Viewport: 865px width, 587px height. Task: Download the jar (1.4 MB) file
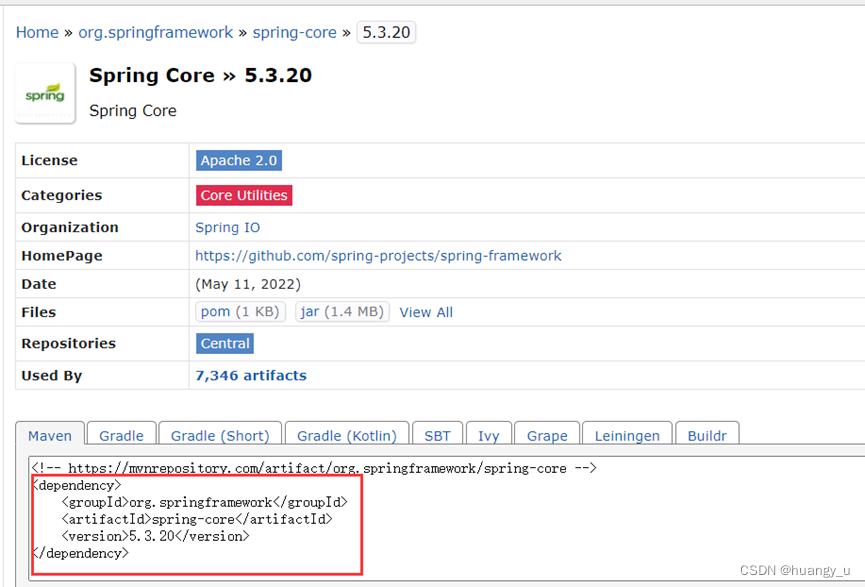[342, 312]
